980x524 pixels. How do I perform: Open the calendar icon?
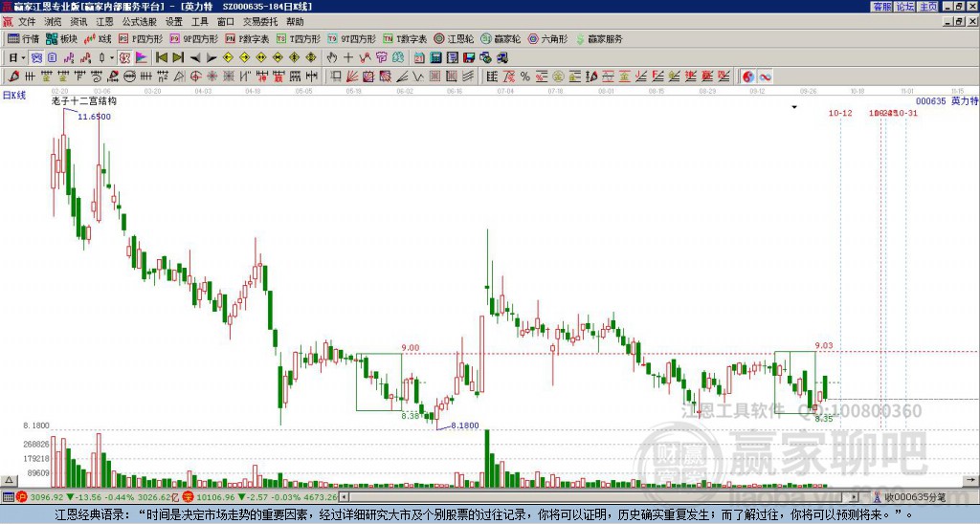coord(419,58)
